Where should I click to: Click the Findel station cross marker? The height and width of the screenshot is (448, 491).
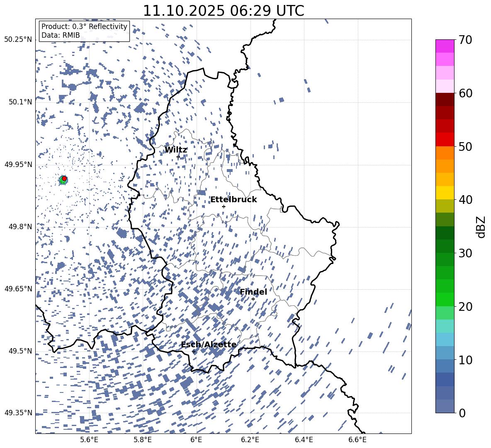pyautogui.click(x=253, y=299)
